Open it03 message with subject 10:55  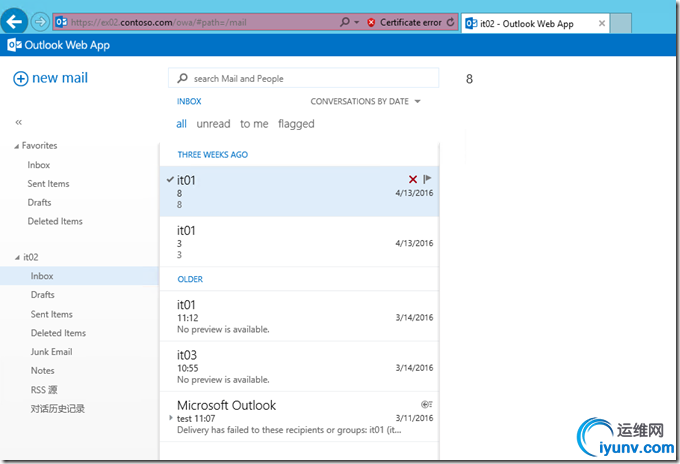[x=299, y=367]
